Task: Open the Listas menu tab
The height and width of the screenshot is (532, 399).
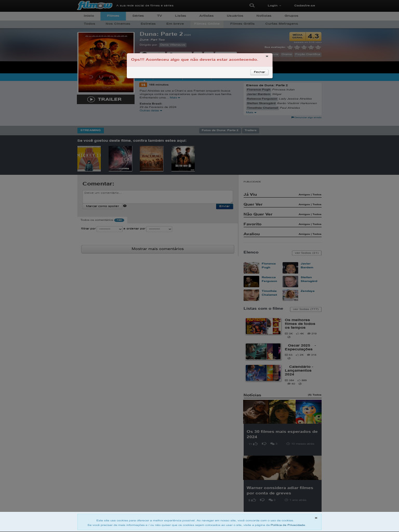Action: pos(180,16)
